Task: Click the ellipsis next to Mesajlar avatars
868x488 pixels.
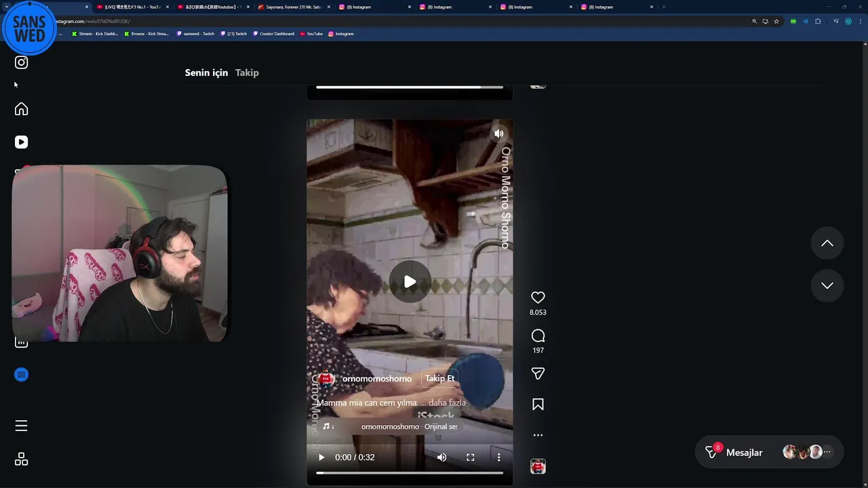Action: tap(826, 452)
